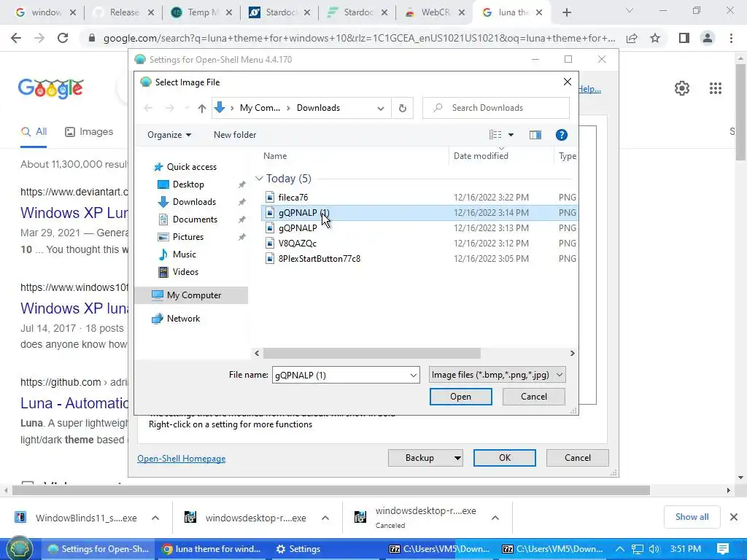Click Backup button in Open-Shell settings

419,458
